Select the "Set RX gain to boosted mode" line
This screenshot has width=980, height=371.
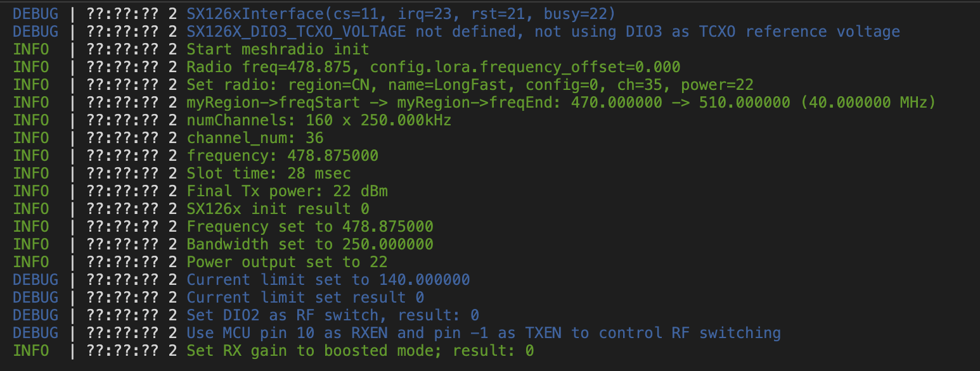[x=360, y=351]
